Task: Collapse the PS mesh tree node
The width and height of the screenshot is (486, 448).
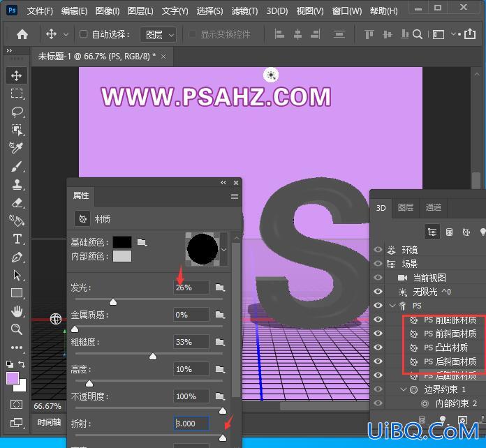Action: pyautogui.click(x=392, y=306)
